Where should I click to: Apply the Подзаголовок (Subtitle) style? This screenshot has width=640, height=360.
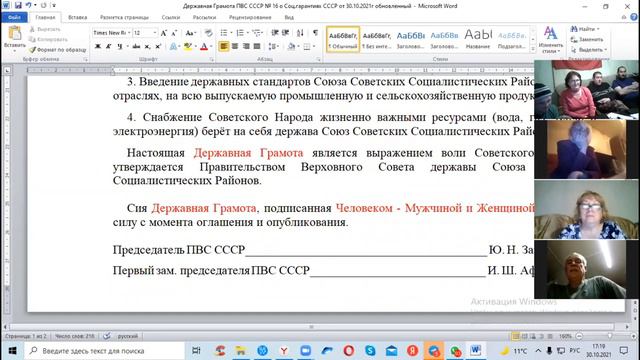(x=512, y=40)
